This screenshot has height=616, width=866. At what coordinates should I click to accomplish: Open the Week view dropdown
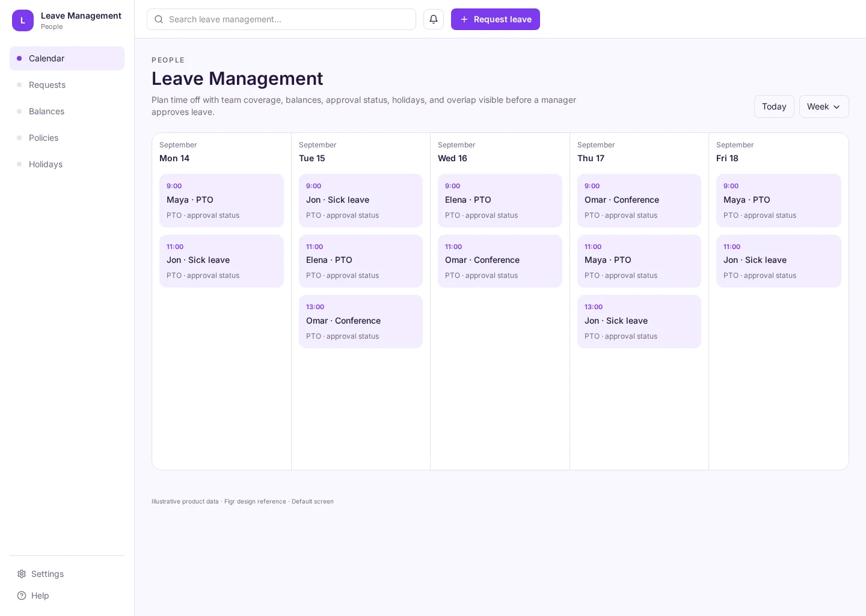[824, 106]
